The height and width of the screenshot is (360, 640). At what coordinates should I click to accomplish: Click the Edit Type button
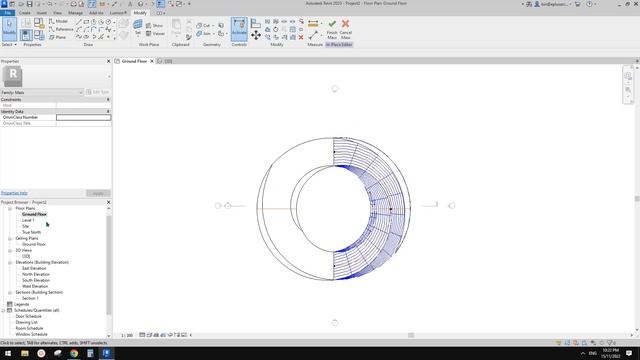point(98,92)
